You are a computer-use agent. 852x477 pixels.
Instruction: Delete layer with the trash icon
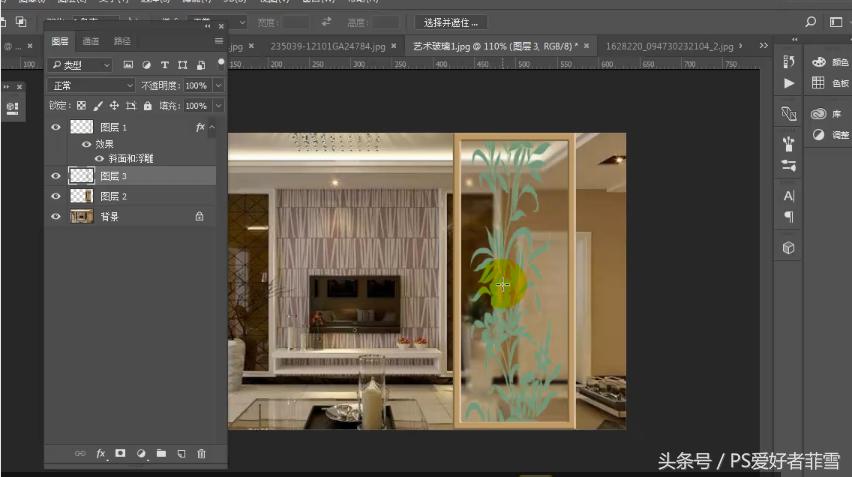[x=202, y=454]
